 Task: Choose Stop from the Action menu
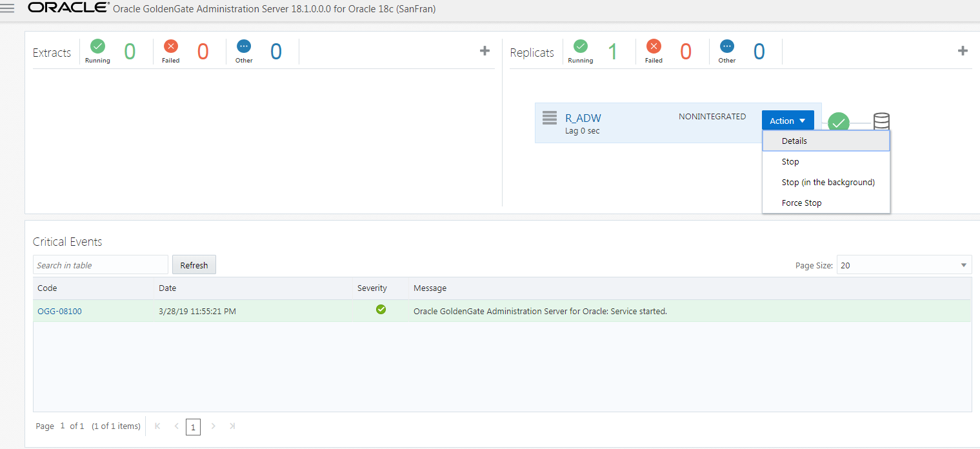pyautogui.click(x=826, y=161)
